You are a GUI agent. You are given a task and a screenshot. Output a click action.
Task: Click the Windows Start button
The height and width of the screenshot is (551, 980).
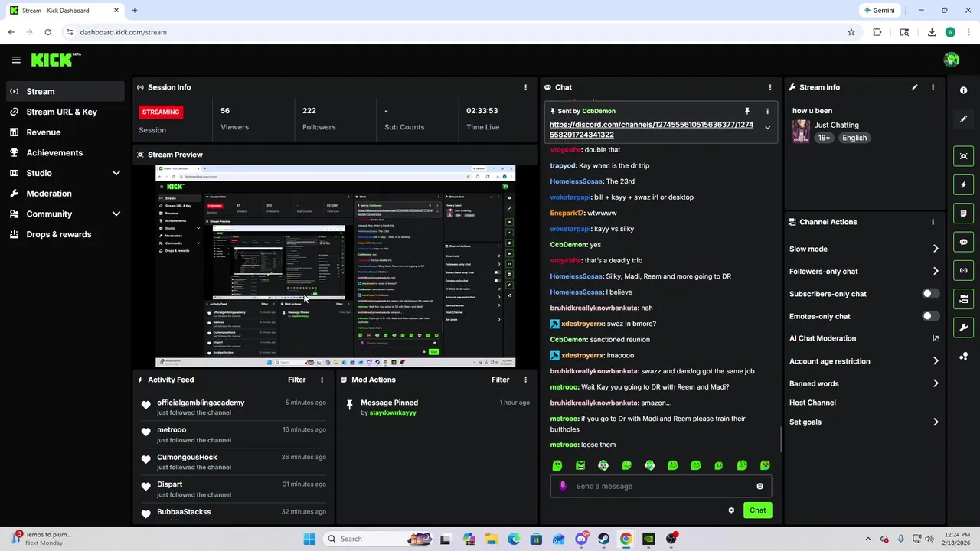(x=309, y=539)
